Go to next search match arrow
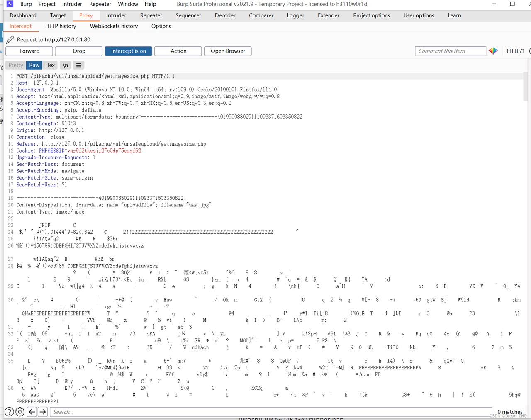This screenshot has height=420, width=531. tap(42, 412)
